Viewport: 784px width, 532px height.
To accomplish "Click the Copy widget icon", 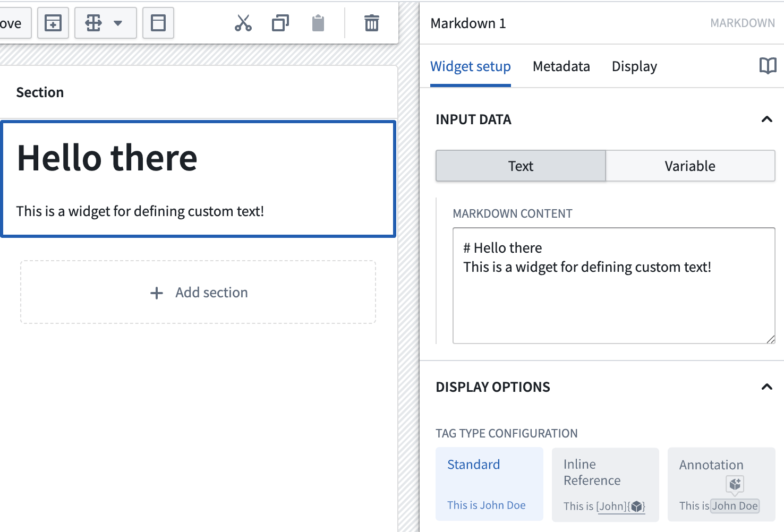I will point(280,23).
